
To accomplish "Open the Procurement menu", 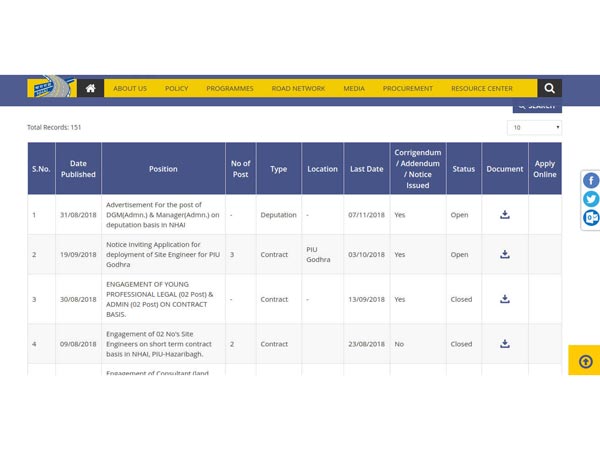I will pos(408,88).
